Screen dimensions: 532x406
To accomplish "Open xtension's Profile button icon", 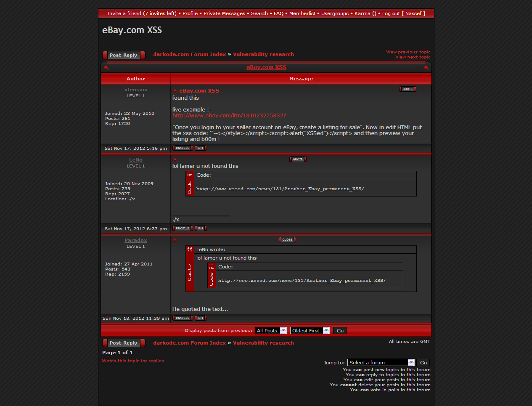I will click(x=183, y=148).
